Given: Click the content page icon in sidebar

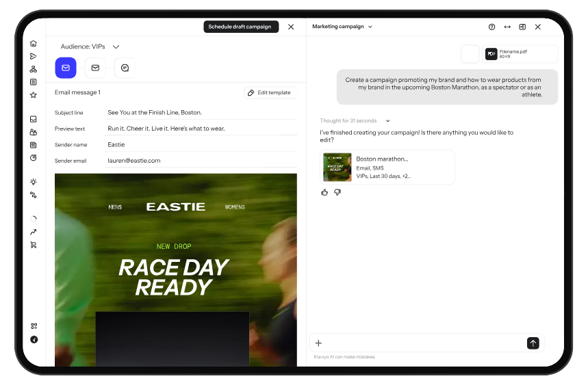Looking at the screenshot, I should click(x=34, y=145).
